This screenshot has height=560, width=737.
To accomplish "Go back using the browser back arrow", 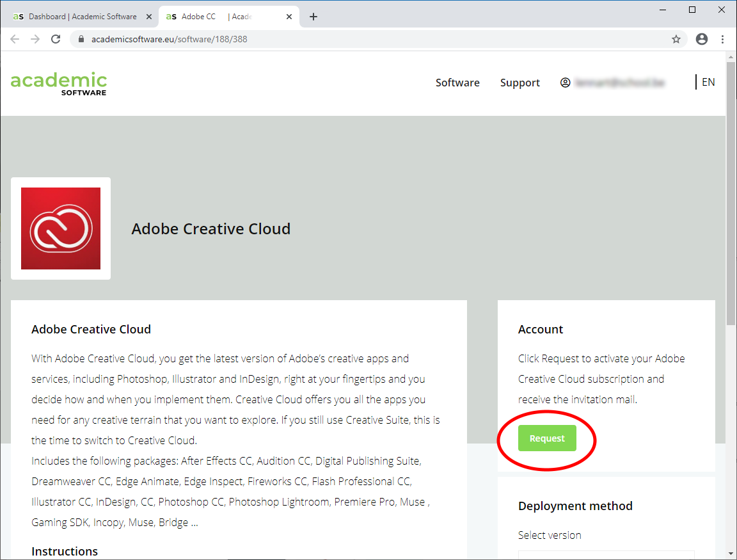I will (15, 39).
